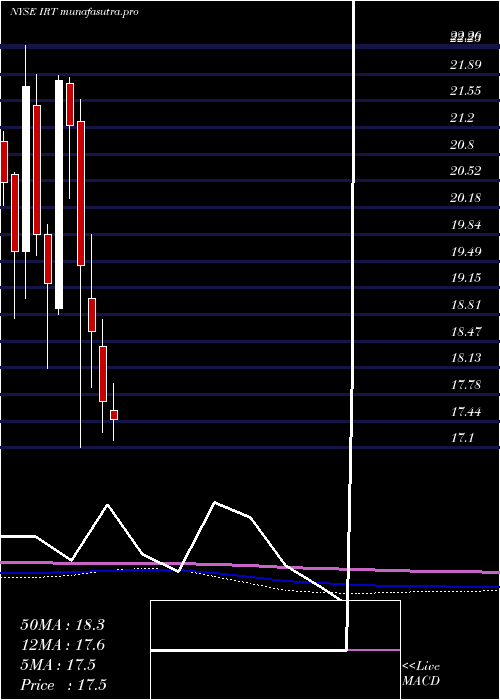Click the 18.81 price axis label
500x700 pixels.
465,305
